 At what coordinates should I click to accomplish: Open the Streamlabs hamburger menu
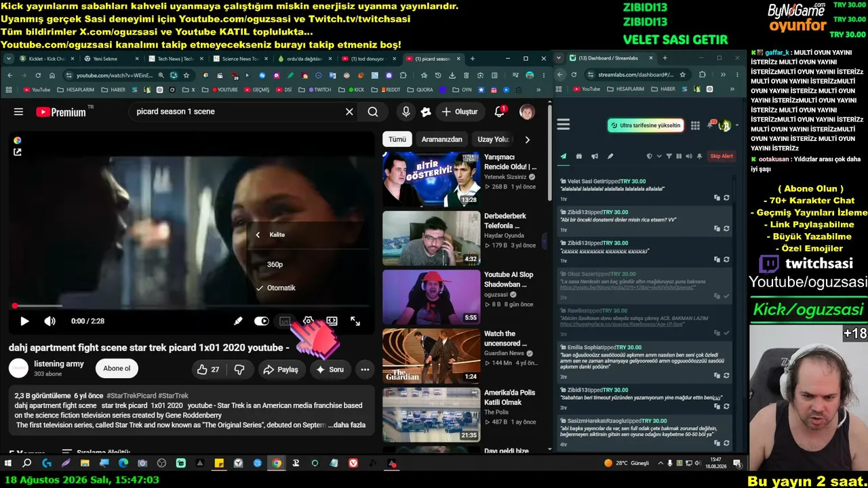[563, 124]
